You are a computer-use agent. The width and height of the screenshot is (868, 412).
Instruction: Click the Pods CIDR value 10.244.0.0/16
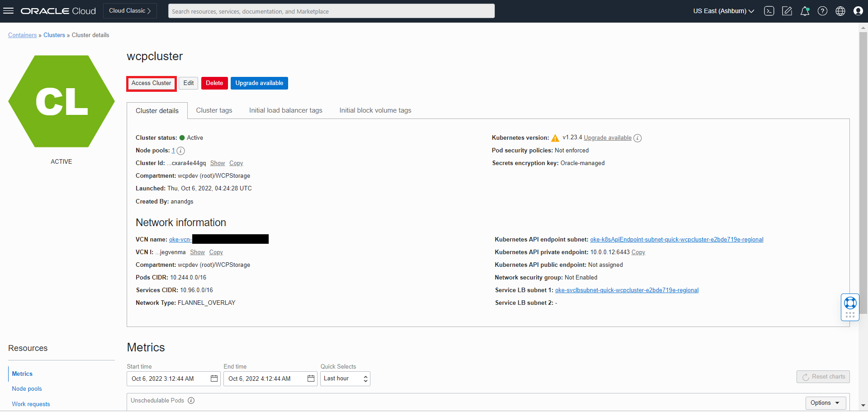(188, 278)
